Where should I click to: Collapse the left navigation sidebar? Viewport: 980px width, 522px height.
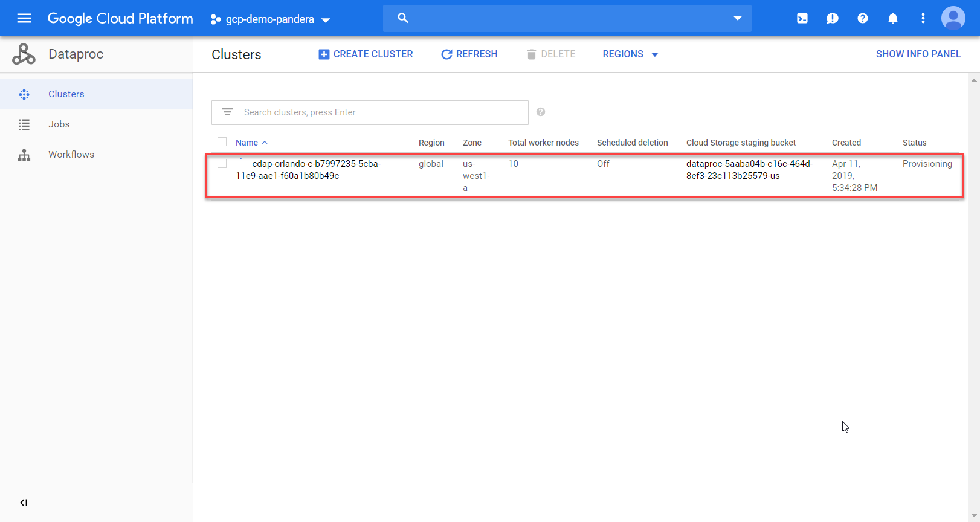[x=24, y=503]
